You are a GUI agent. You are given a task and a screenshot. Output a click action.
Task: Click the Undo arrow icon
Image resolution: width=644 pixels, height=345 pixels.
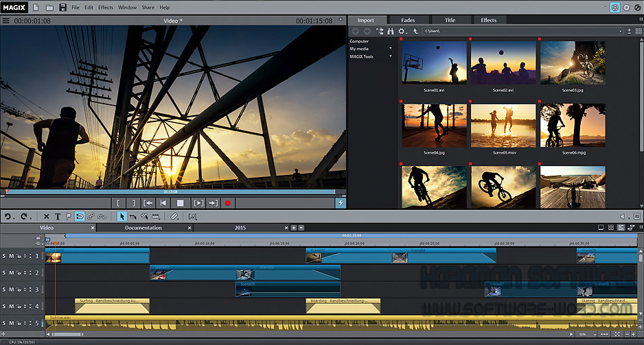(8, 216)
